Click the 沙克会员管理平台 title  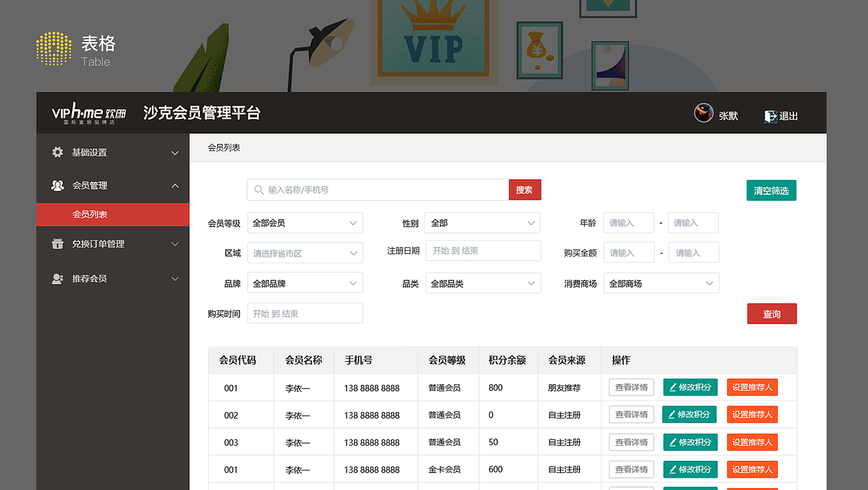click(202, 113)
